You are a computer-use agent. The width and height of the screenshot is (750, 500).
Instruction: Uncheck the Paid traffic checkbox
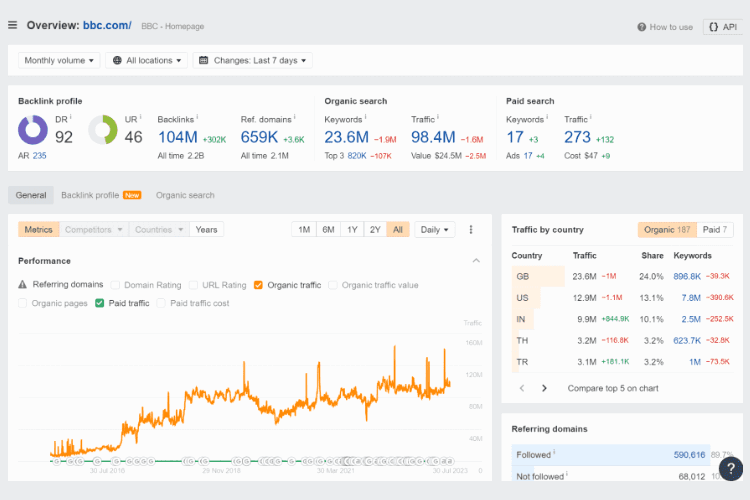point(99,303)
